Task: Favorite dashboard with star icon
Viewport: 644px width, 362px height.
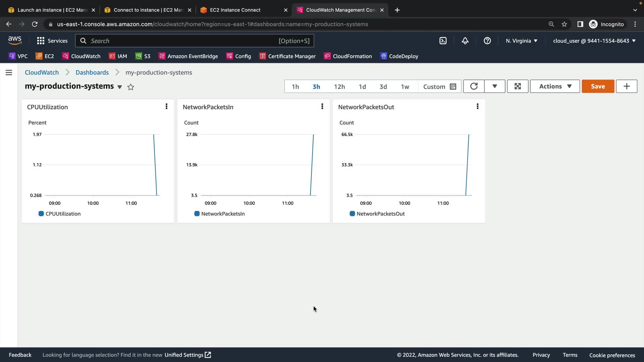Action: pos(131,87)
